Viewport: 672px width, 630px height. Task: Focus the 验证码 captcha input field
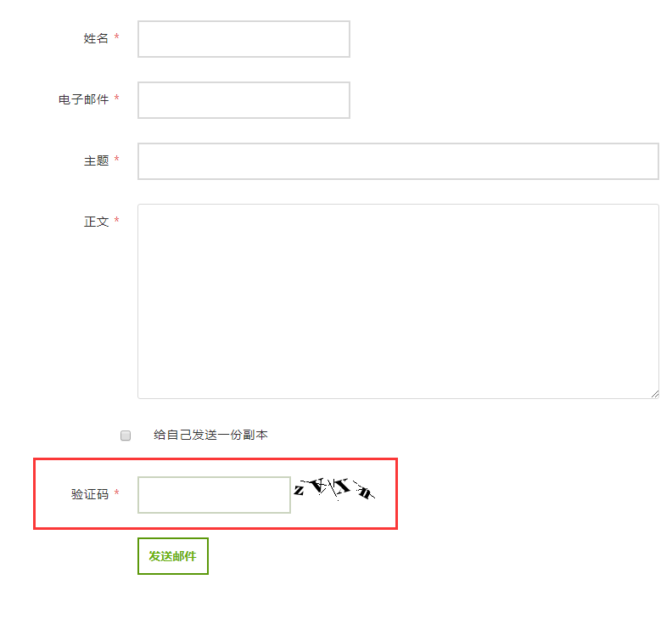[214, 495]
